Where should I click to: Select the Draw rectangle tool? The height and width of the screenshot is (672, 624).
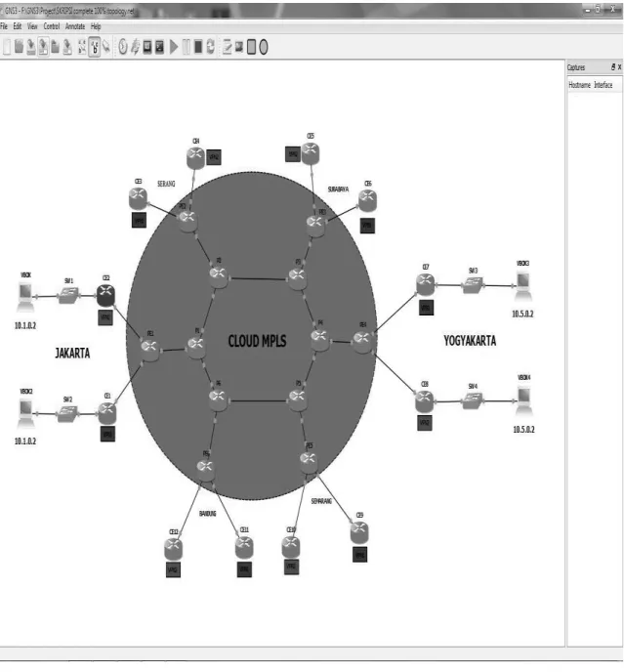click(x=252, y=47)
